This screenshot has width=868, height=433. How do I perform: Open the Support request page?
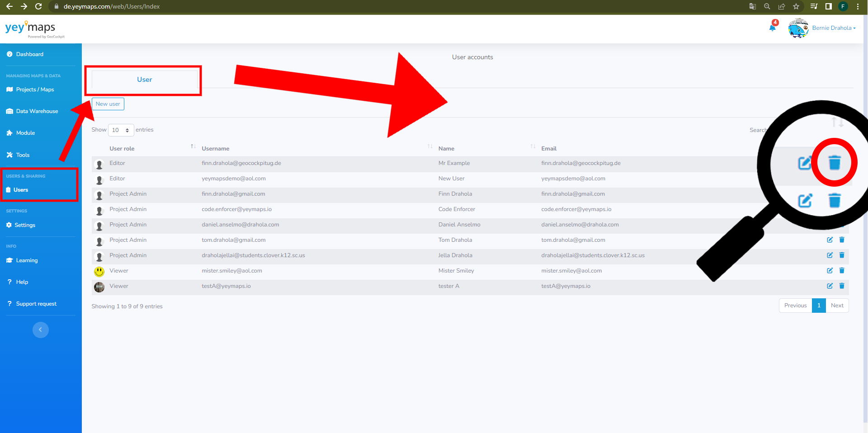coord(36,303)
